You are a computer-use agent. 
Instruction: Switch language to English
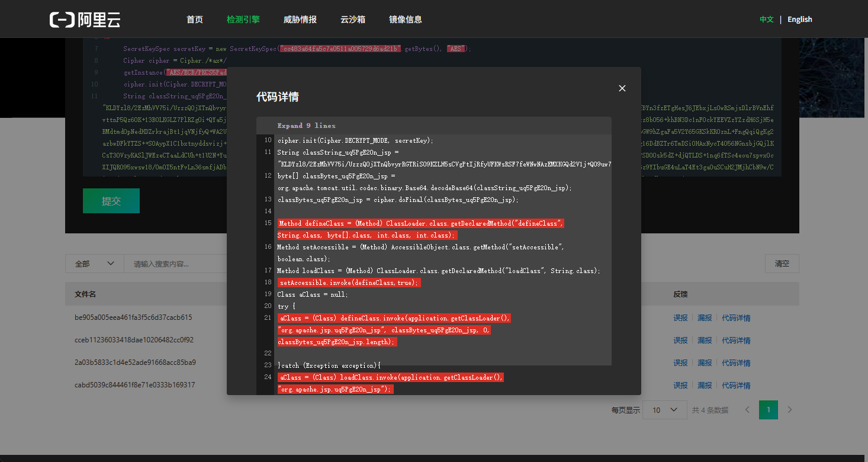click(x=800, y=20)
